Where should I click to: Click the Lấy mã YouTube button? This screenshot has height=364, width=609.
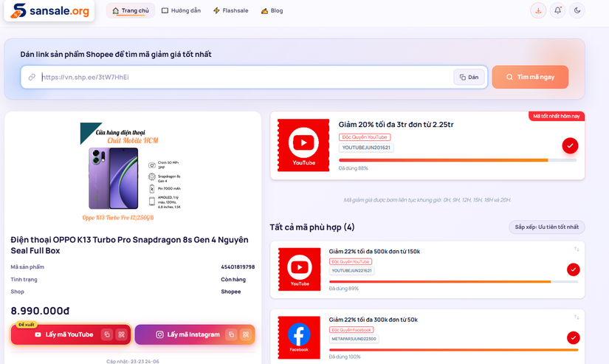click(71, 334)
